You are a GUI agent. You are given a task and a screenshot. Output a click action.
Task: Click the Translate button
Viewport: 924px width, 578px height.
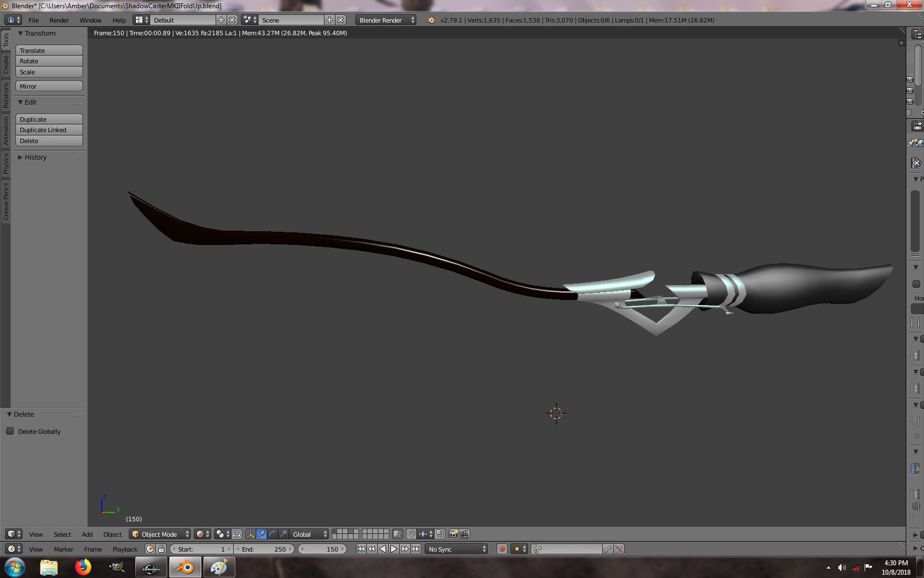point(49,50)
